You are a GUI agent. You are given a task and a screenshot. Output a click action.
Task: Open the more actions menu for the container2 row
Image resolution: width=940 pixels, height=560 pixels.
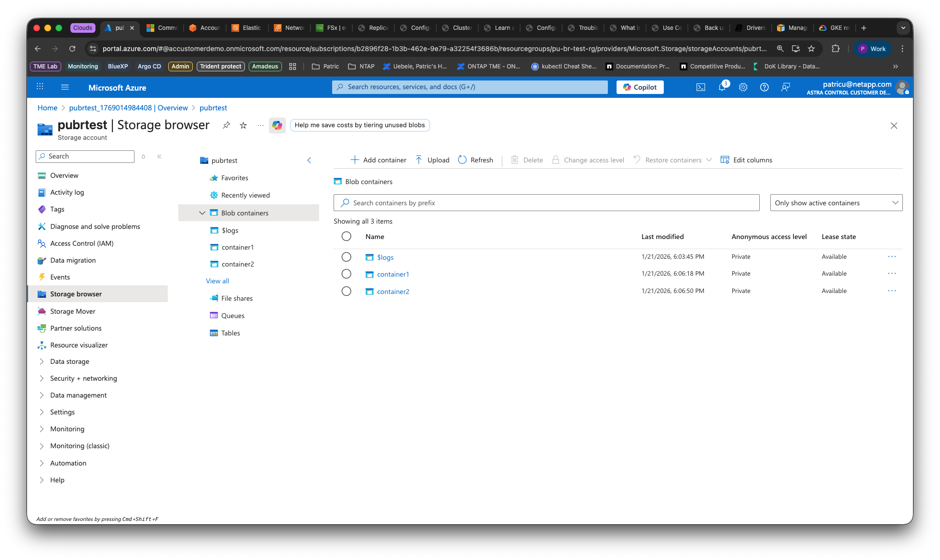[892, 291]
